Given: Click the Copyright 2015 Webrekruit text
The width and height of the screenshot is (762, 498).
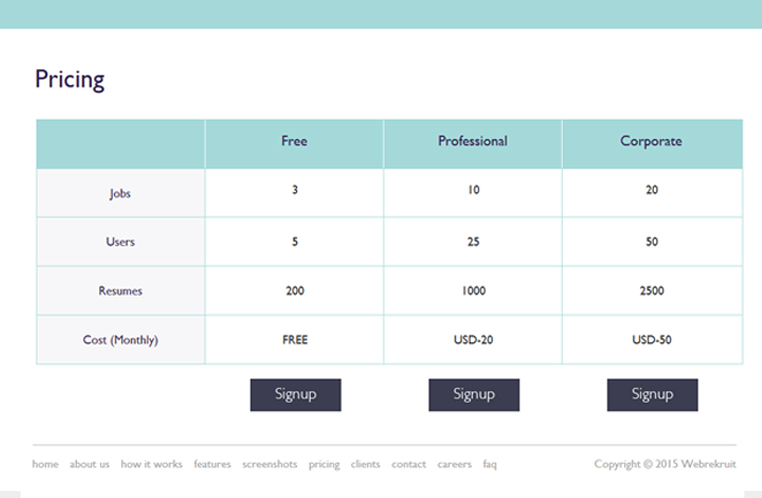Looking at the screenshot, I should (664, 464).
